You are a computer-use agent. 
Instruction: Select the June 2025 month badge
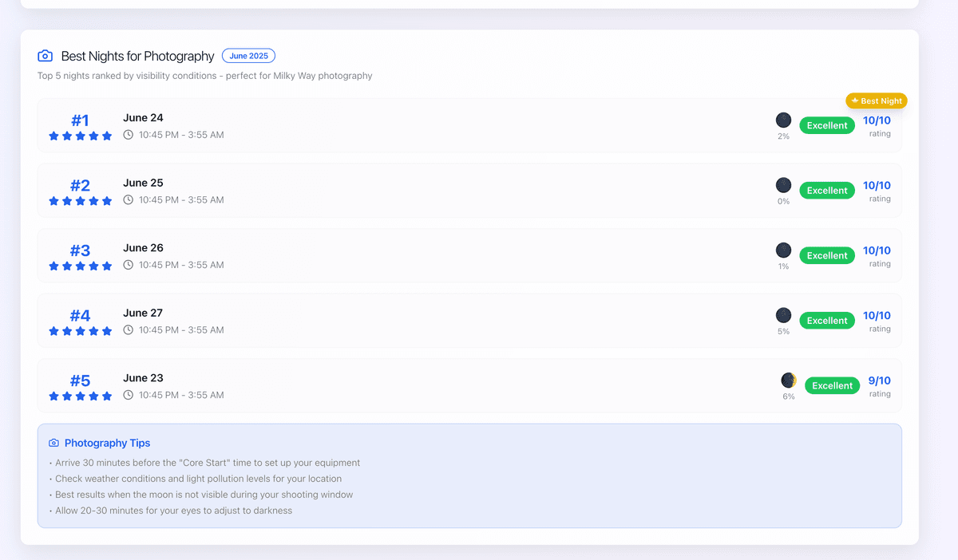248,56
